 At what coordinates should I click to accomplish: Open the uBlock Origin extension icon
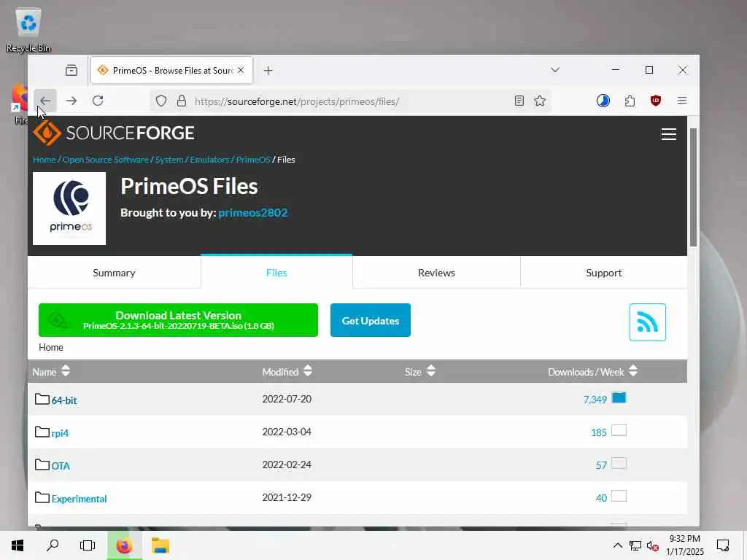[x=656, y=101]
